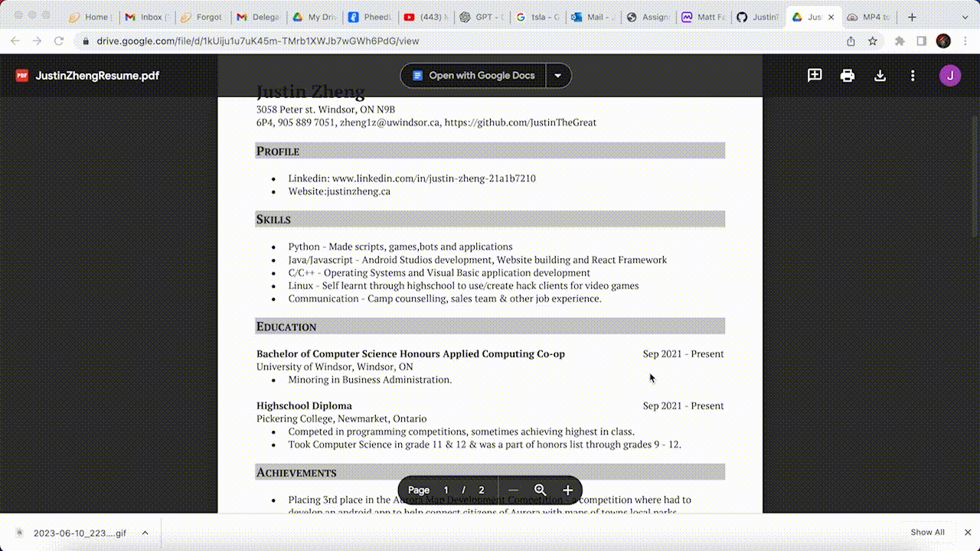This screenshot has height=551, width=980.
Task: Open a new browser tab
Action: click(x=912, y=17)
